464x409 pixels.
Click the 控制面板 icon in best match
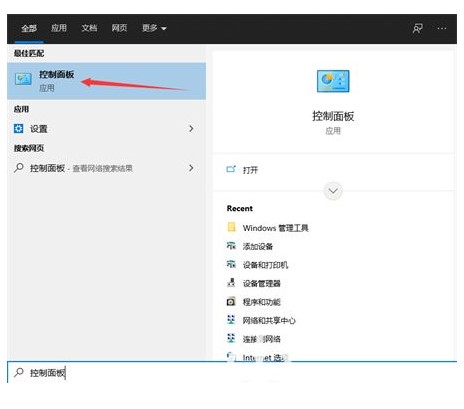coord(23,79)
